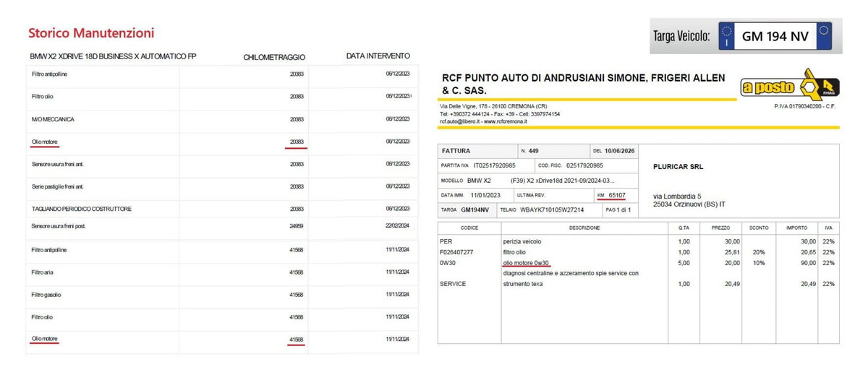Click 'Sensore usura freni post.' entry

(x=58, y=226)
